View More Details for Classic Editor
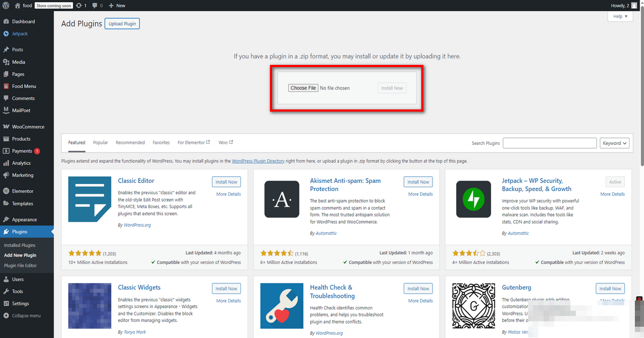 229,194
